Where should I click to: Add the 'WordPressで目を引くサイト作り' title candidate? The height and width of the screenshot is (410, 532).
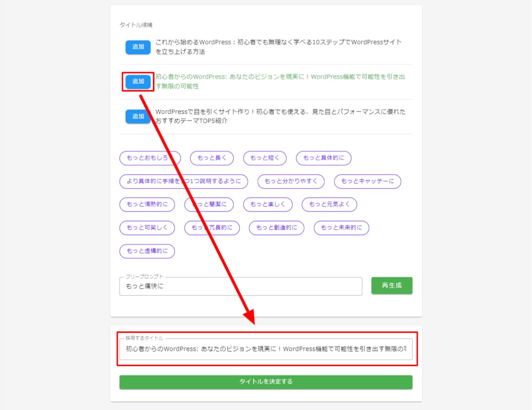coord(138,116)
